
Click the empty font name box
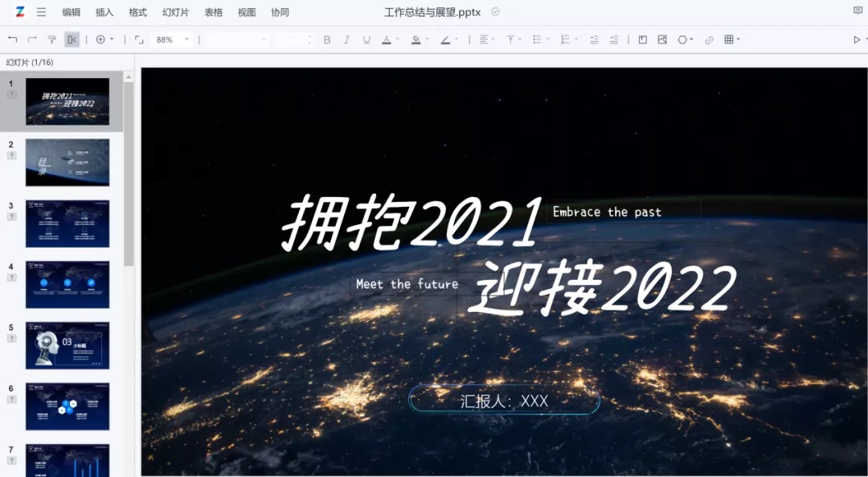click(236, 39)
